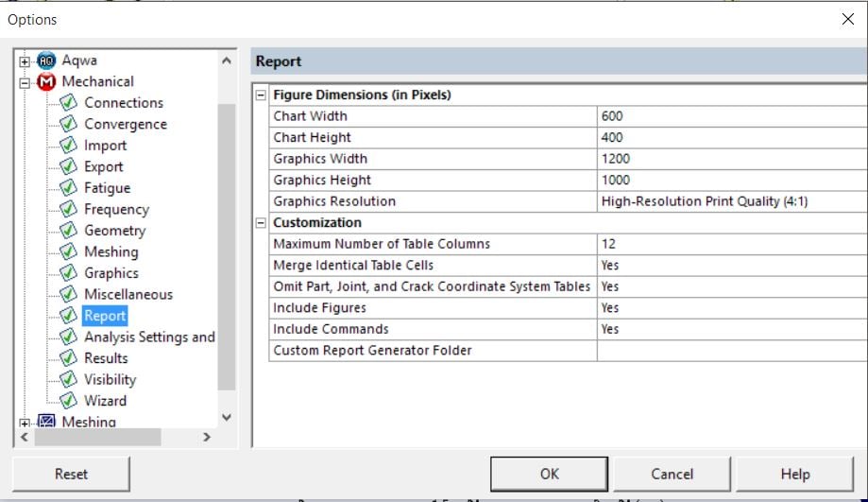Expand the Aqwa tree node
This screenshot has width=868, height=502.
pyautogui.click(x=25, y=61)
